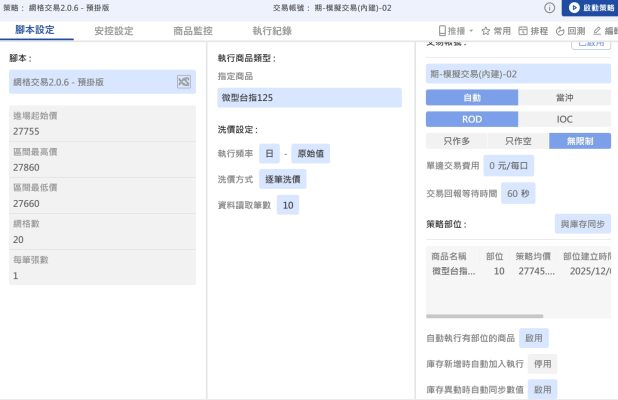Select the IOC order type
Screen dimensions: 618x400
[564, 119]
